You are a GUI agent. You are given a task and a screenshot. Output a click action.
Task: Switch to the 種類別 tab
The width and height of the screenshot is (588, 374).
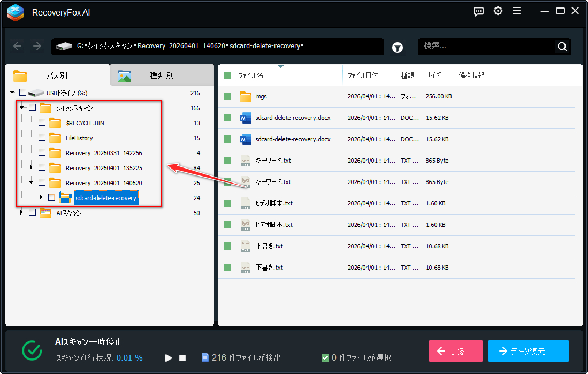tap(162, 75)
